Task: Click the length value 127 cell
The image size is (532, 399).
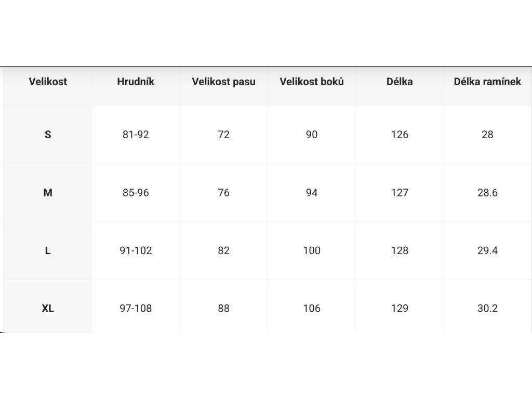Action: pos(400,193)
